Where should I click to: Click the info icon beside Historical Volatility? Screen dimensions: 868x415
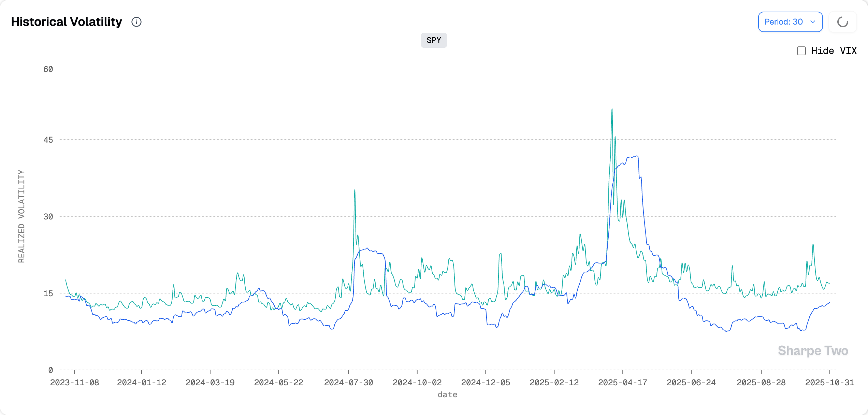[x=136, y=22]
